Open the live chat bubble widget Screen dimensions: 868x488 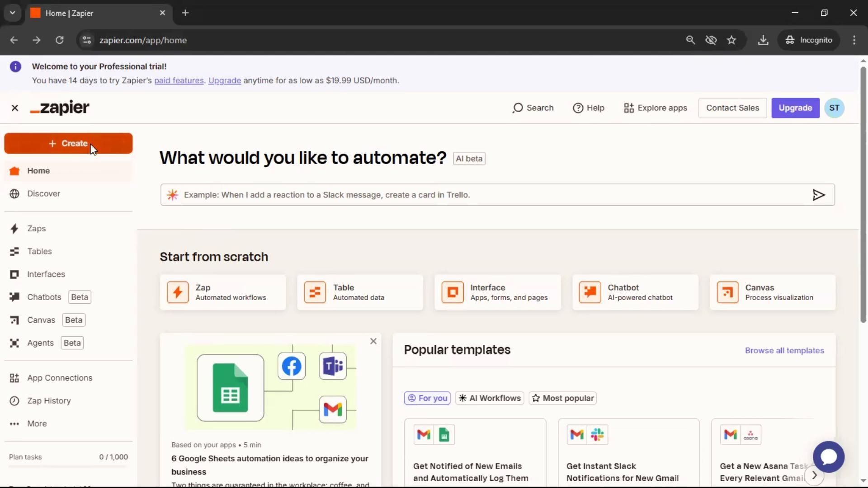[828, 457]
